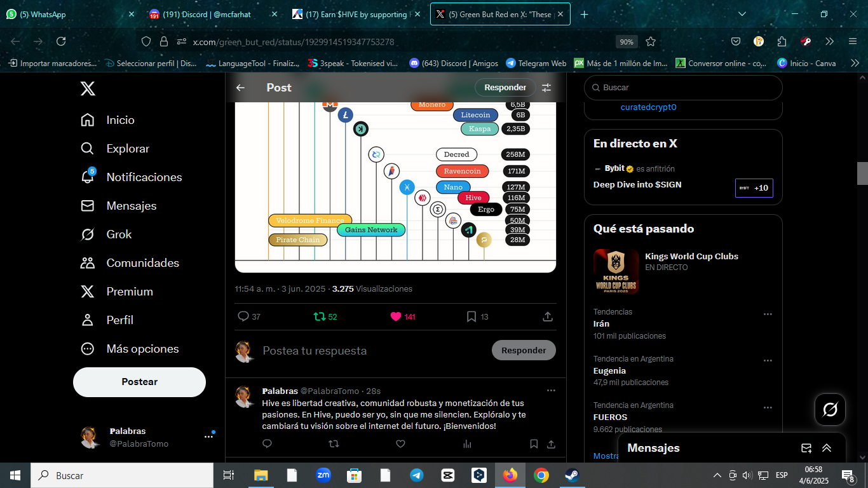
Task: Open account menu dots next to Palabras
Action: [x=208, y=437]
